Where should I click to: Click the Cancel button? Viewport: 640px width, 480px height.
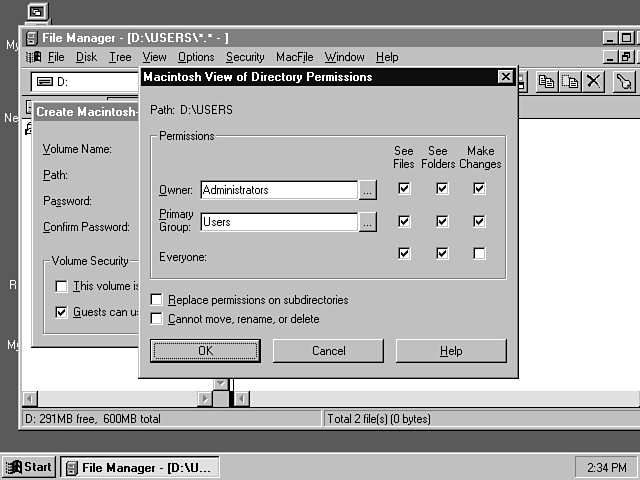tap(328, 351)
